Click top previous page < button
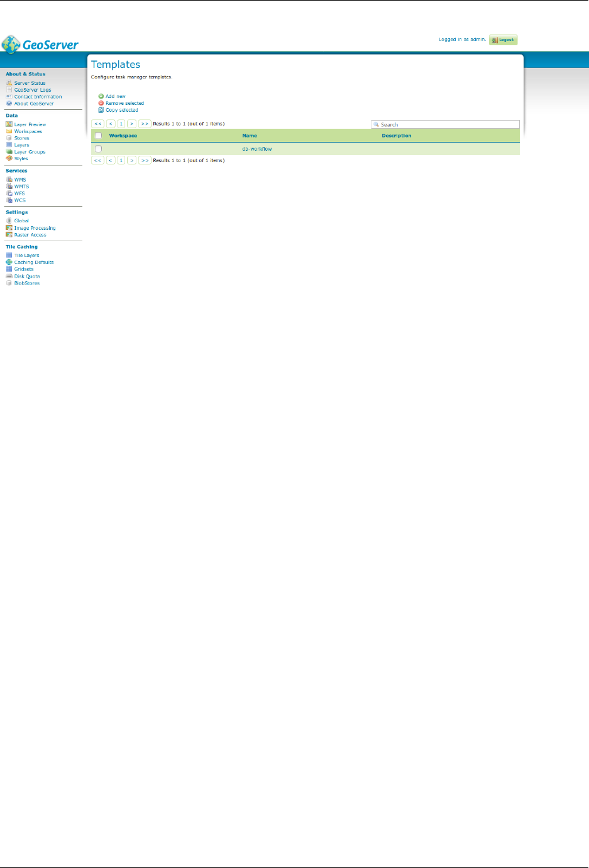The width and height of the screenshot is (589, 868). tap(111, 124)
